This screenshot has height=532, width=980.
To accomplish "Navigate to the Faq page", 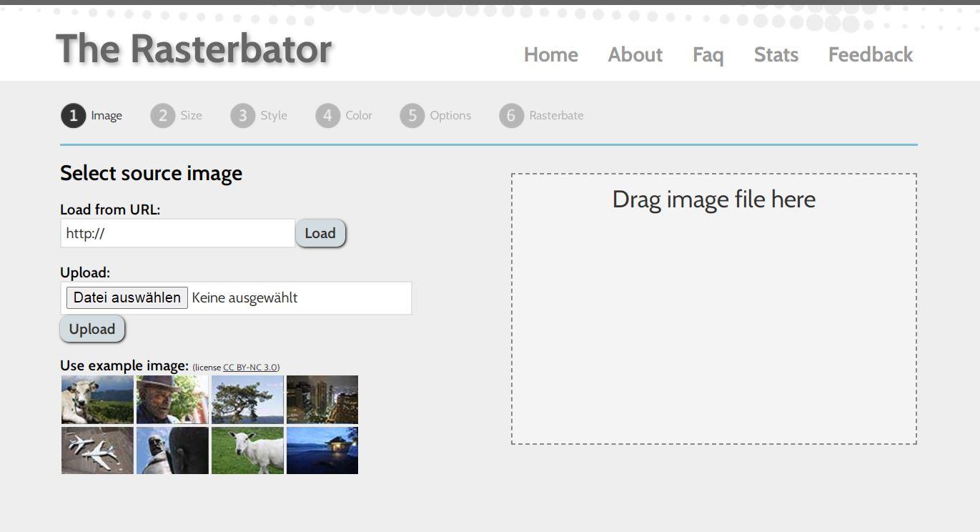I will (x=707, y=54).
